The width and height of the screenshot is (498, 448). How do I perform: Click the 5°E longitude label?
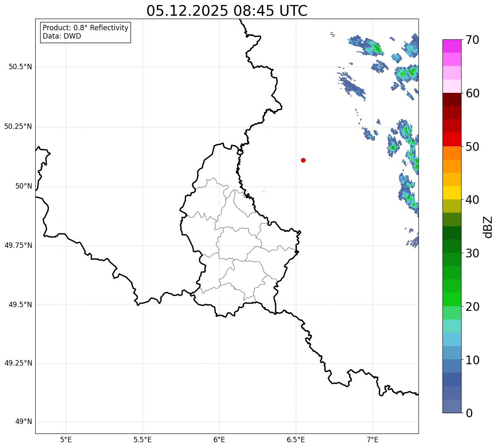66,440
